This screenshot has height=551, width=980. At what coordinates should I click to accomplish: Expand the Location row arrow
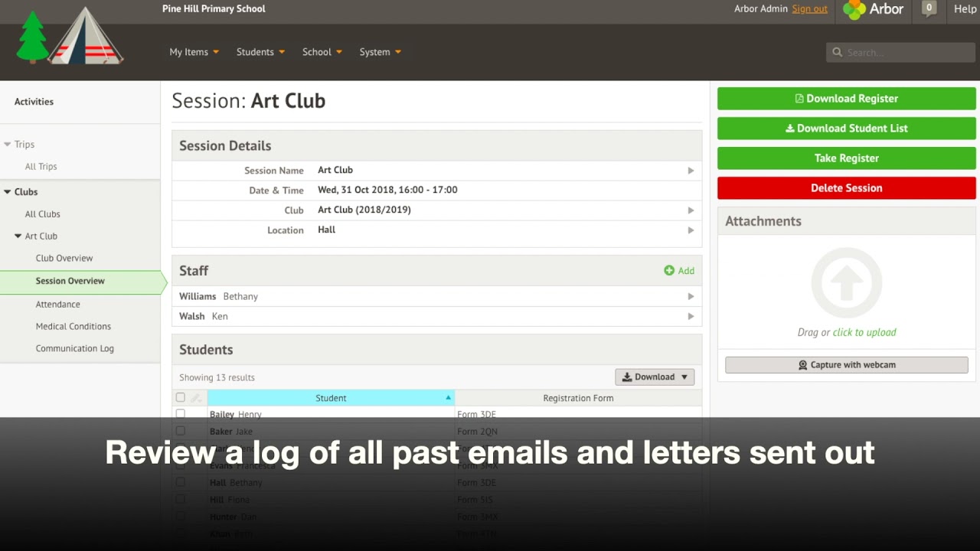[691, 230]
